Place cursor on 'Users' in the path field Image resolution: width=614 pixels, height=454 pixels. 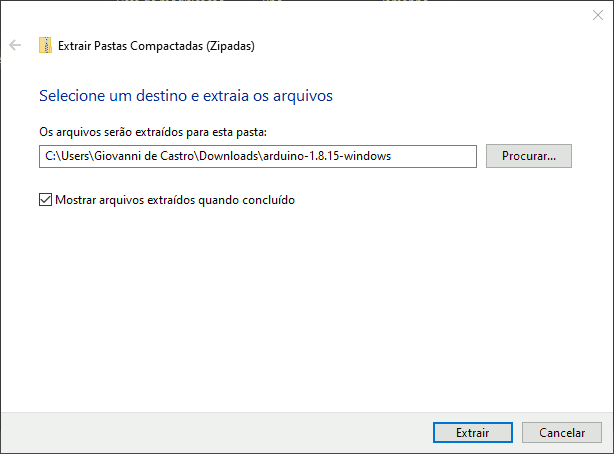click(x=76, y=156)
